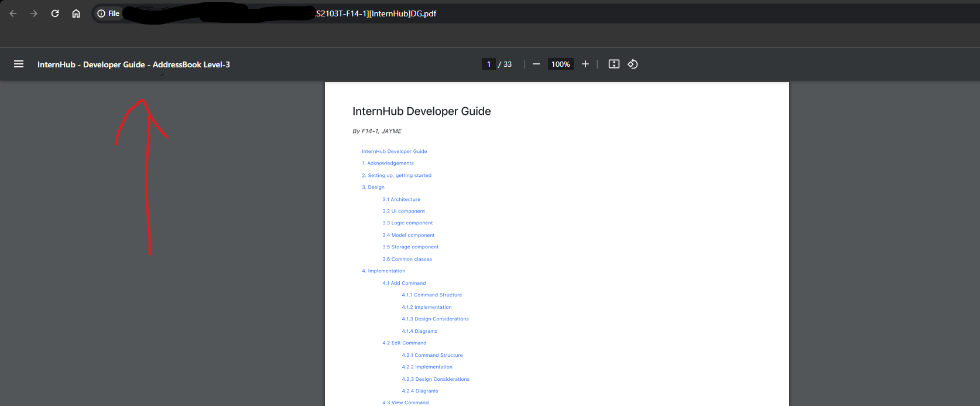This screenshot has height=406, width=980.
Task: Open 3.1 Architecture link
Action: click(401, 199)
